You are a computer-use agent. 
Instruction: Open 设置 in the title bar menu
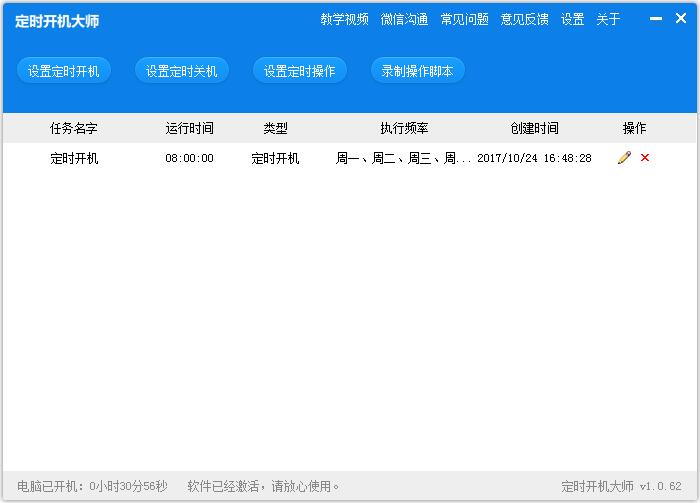tap(572, 20)
